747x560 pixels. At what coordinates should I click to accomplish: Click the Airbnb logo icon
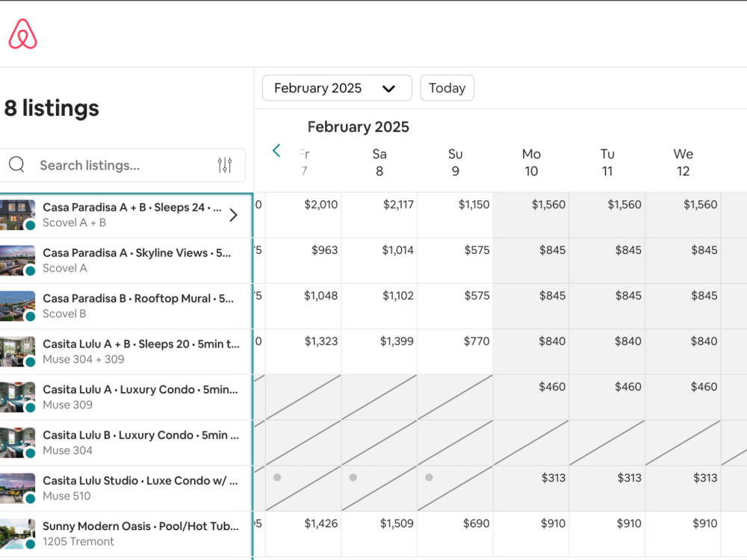(x=22, y=34)
